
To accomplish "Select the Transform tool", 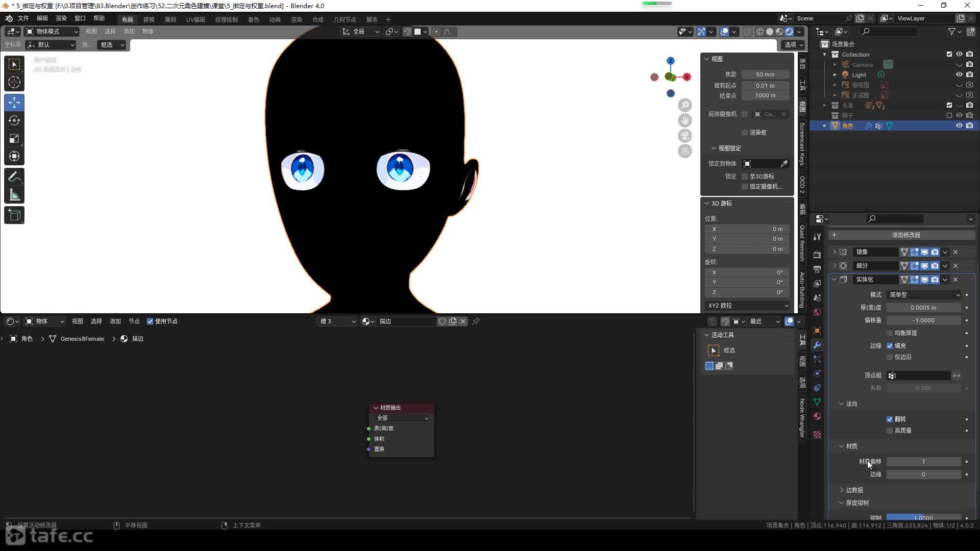I will (14, 156).
